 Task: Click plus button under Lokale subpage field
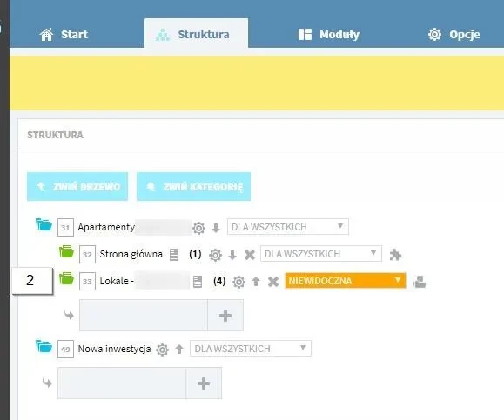[225, 316]
